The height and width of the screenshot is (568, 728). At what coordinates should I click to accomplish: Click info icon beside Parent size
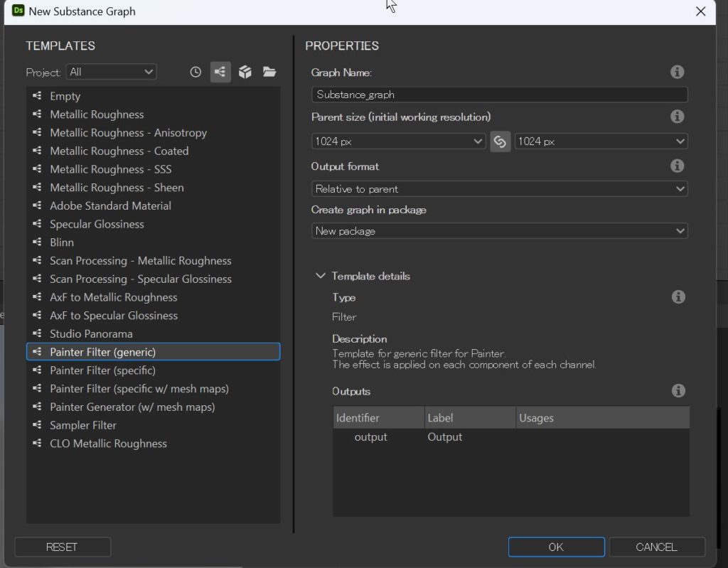(x=678, y=117)
